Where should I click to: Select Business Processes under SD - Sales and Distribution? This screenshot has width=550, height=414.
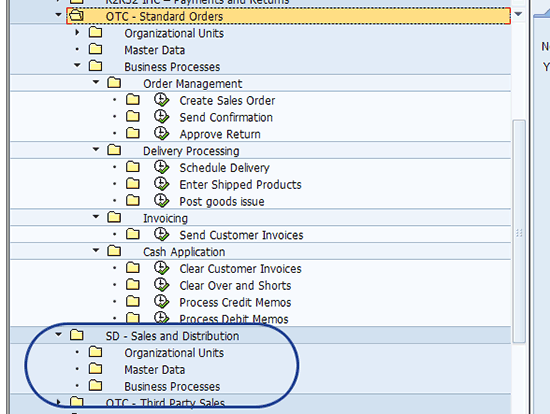pos(172,387)
